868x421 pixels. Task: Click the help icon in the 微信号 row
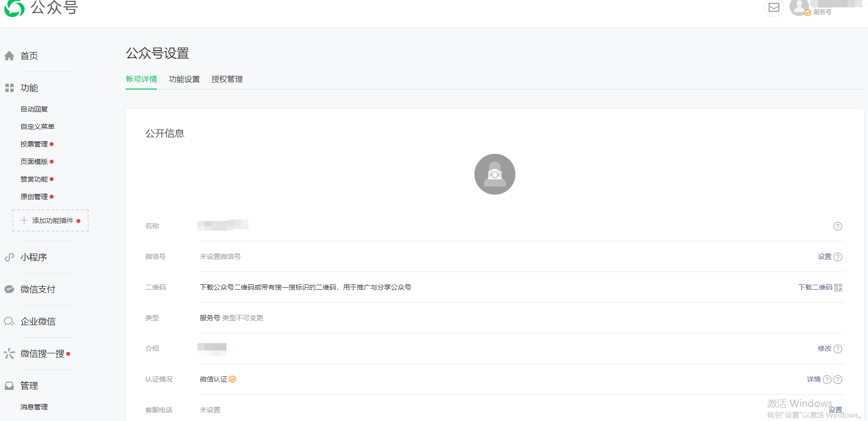(838, 257)
